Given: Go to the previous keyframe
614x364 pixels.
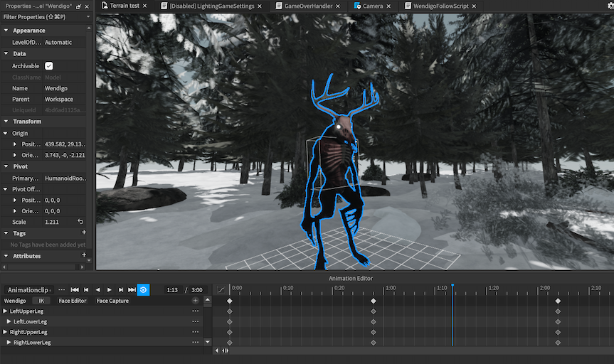Looking at the screenshot, I should tap(86, 290).
